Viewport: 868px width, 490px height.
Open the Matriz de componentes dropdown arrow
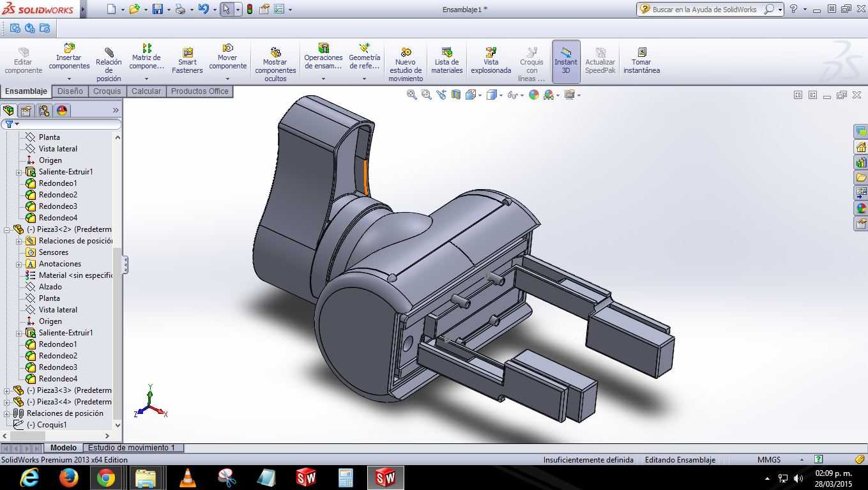146,79
